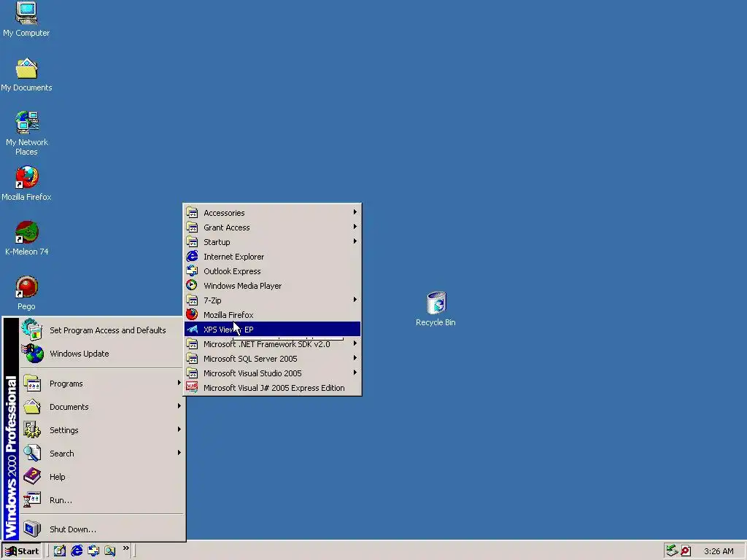This screenshot has height=560, width=747.
Task: Select Pego desktop shortcut
Action: [26, 293]
